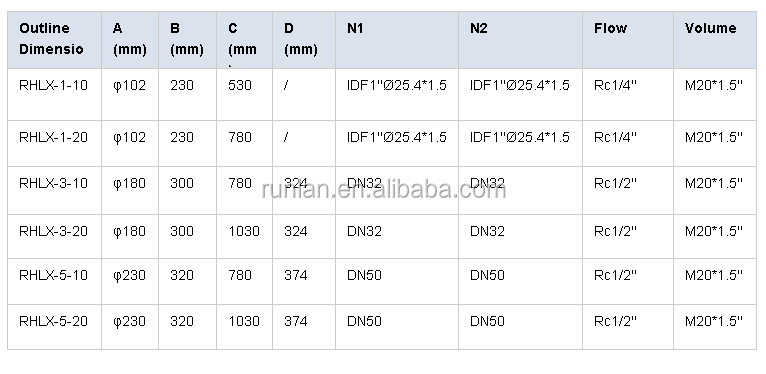Click the Flow column header
This screenshot has width=766, height=374.
pos(628,40)
